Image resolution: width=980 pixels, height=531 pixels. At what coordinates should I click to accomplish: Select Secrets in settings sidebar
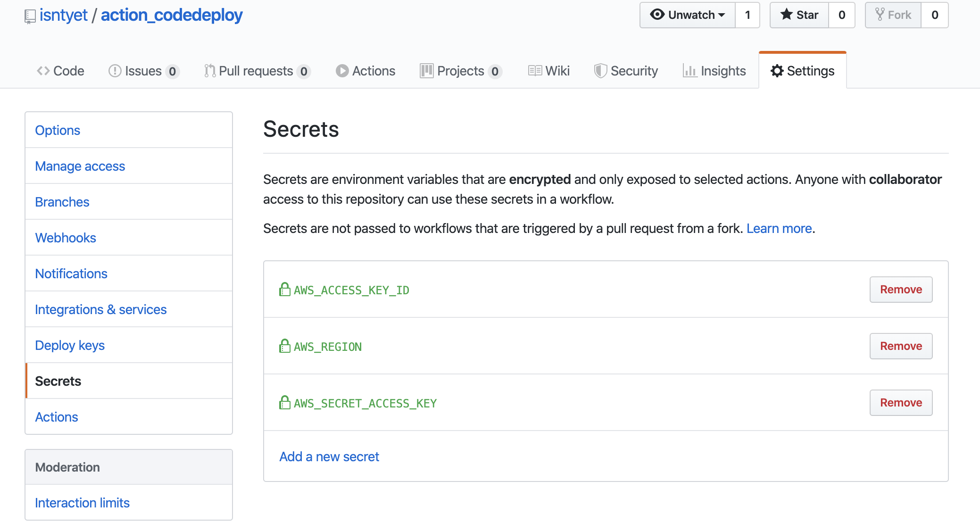(x=129, y=381)
